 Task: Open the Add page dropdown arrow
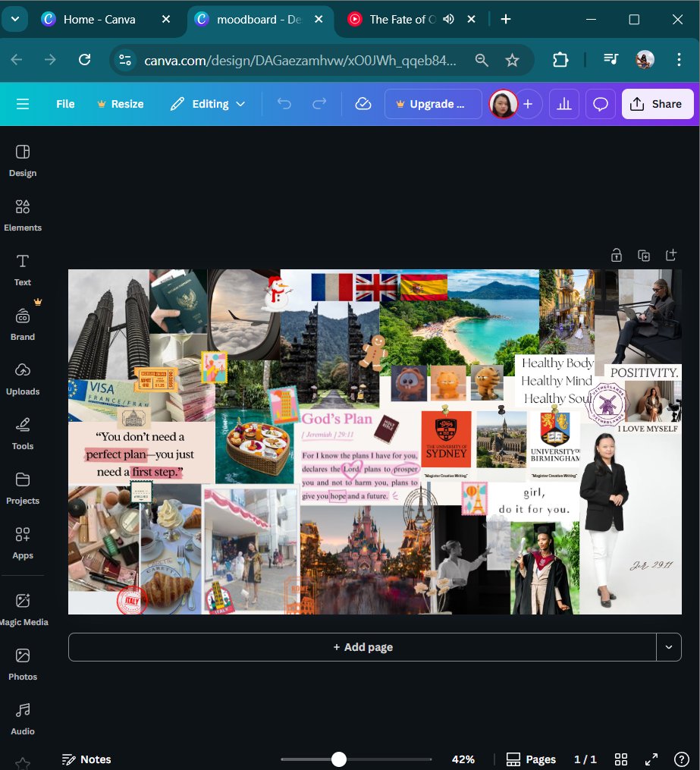point(668,646)
